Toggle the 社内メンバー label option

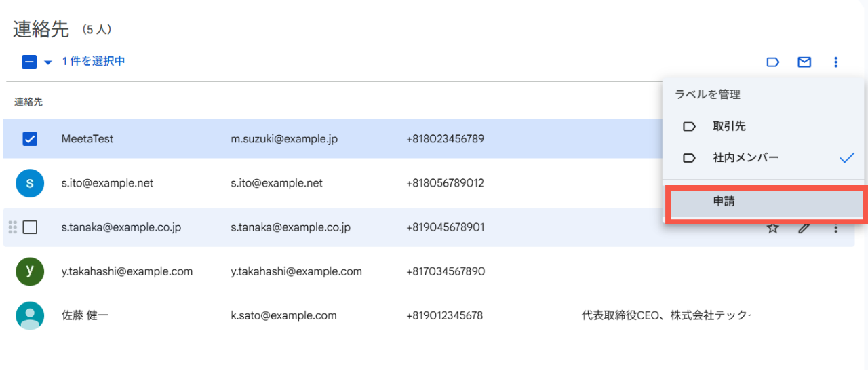764,158
